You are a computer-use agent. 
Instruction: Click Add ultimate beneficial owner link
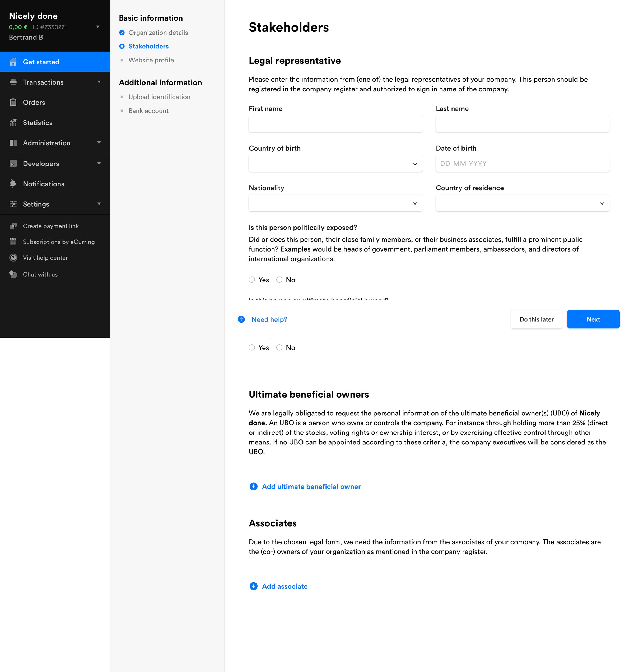click(311, 486)
